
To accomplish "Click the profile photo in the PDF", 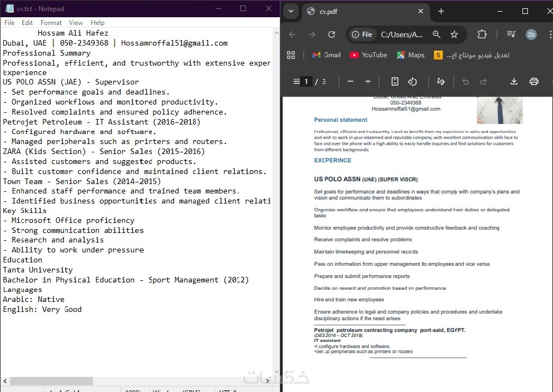I will (500, 110).
